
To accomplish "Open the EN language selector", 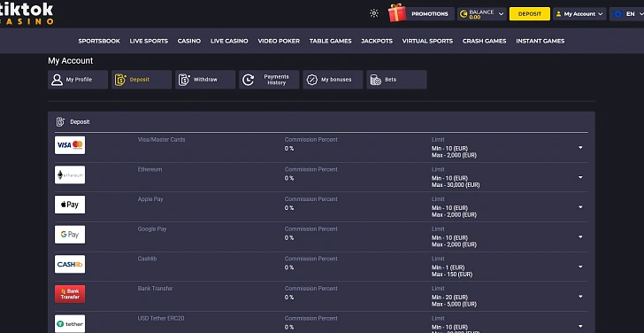I will [x=626, y=13].
